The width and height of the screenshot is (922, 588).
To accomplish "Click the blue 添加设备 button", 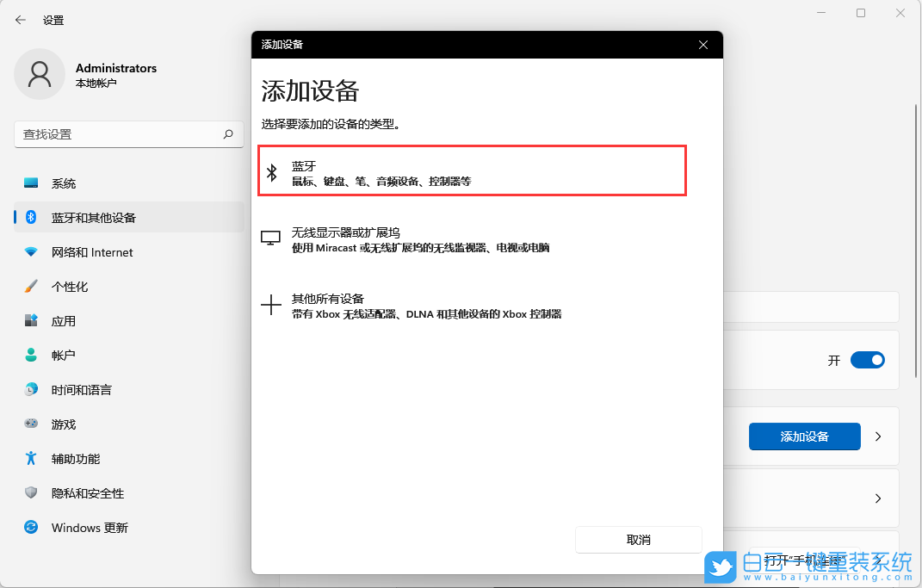I will tap(804, 436).
